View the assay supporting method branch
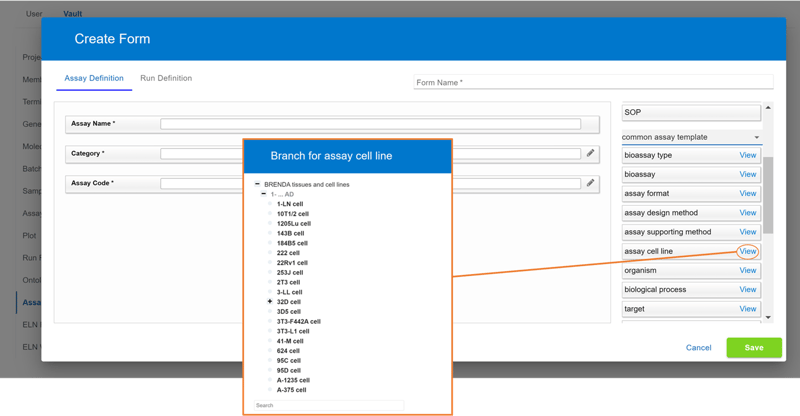The width and height of the screenshot is (800, 416). [747, 232]
